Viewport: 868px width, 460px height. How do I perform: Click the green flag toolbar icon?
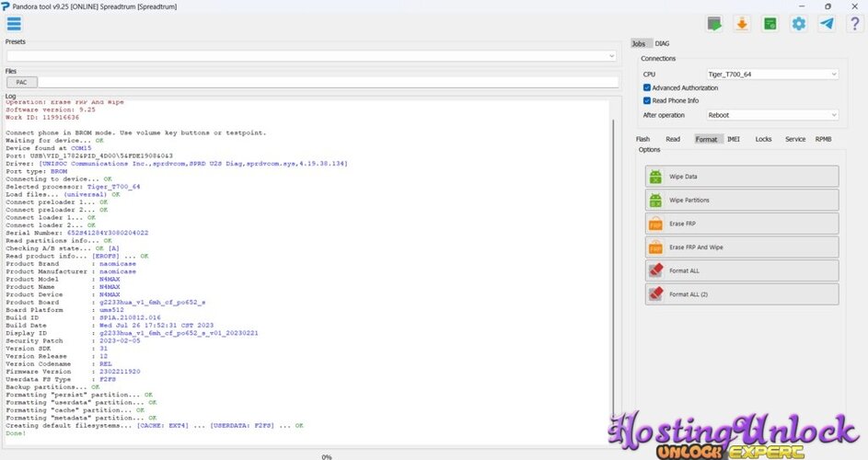[714, 24]
